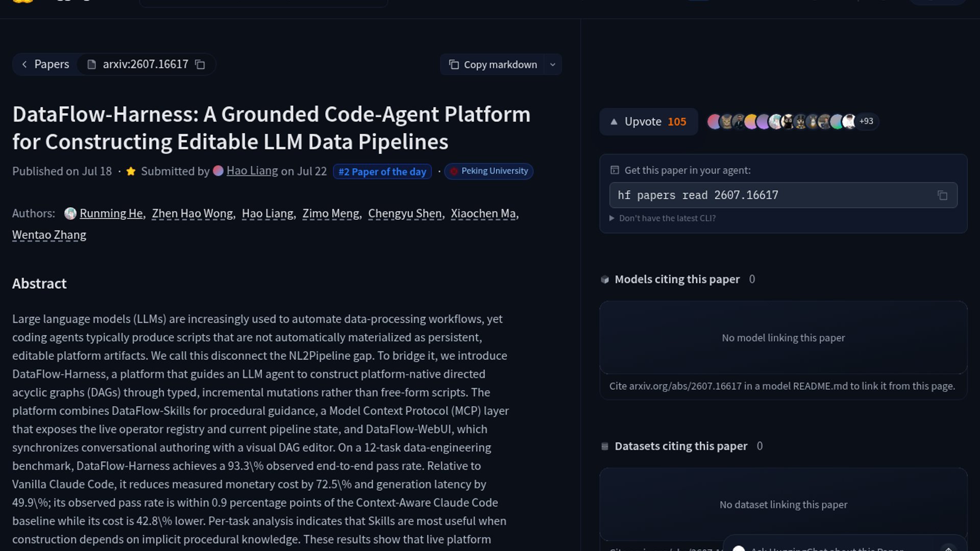980x551 pixels.
Task: Click author Wentao Zhang
Action: click(x=49, y=235)
